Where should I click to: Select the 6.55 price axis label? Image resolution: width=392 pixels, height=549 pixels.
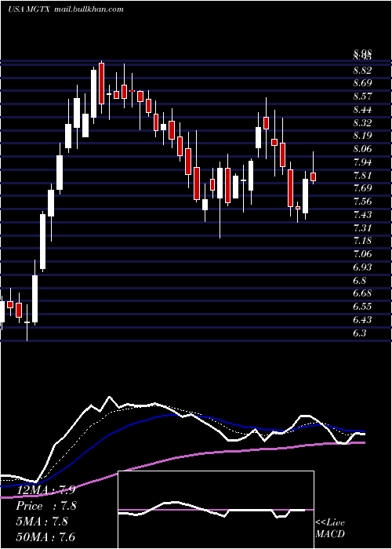[x=362, y=307]
